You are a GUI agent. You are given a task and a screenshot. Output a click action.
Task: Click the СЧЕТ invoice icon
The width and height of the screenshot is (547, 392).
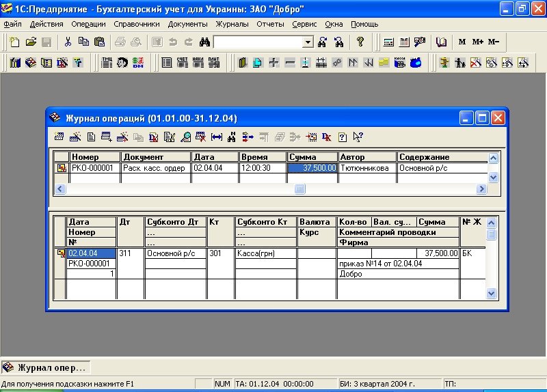(183, 63)
